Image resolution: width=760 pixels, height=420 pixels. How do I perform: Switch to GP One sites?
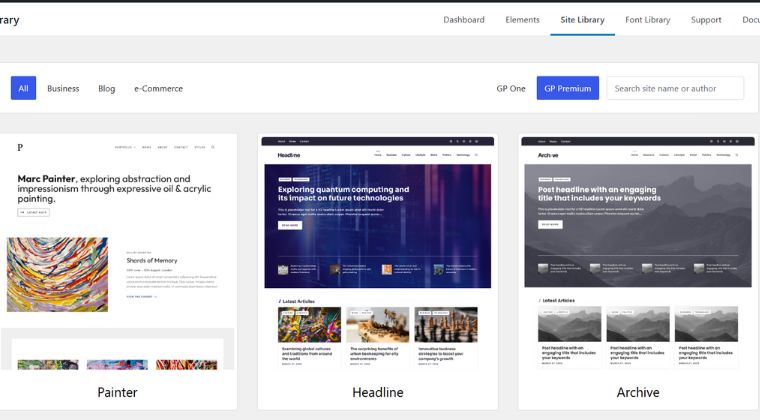(x=511, y=88)
